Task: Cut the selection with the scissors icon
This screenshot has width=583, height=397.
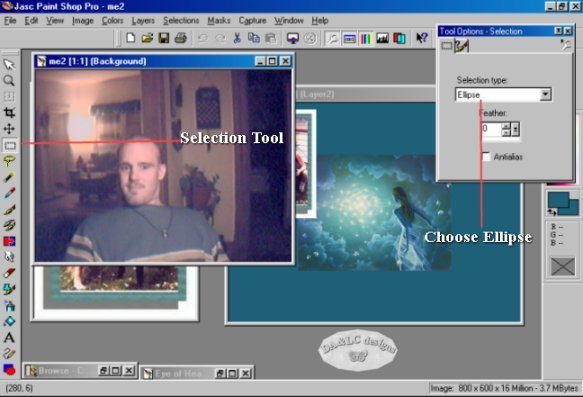Action: pos(237,38)
